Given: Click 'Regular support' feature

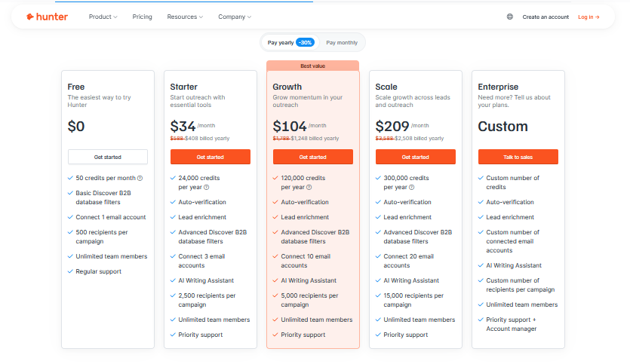Looking at the screenshot, I should (x=98, y=272).
